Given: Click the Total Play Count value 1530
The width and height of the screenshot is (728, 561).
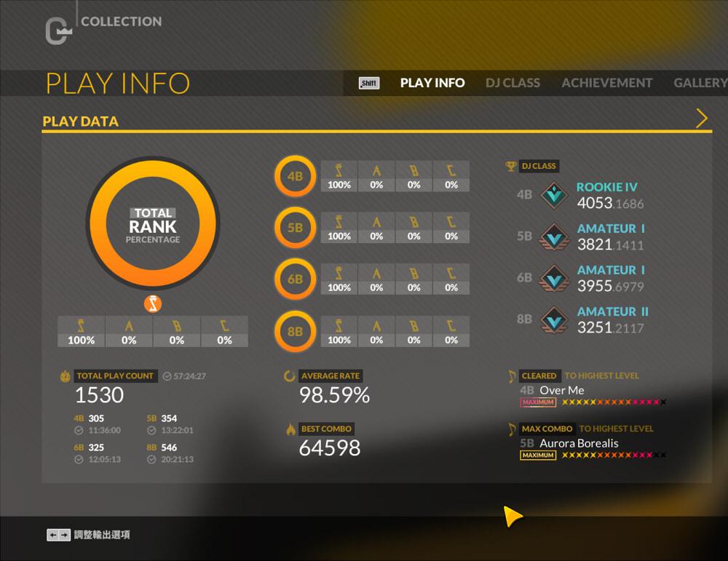Looking at the screenshot, I should pos(100,395).
